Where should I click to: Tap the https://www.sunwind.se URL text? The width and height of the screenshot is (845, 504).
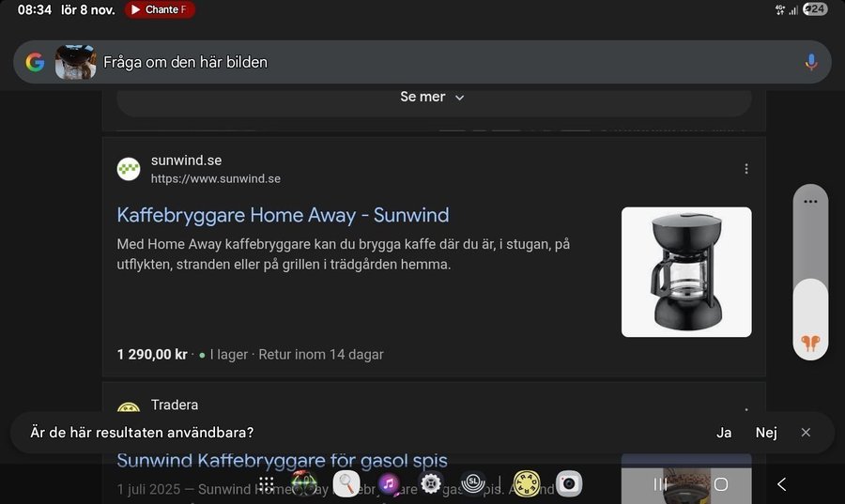tap(216, 178)
